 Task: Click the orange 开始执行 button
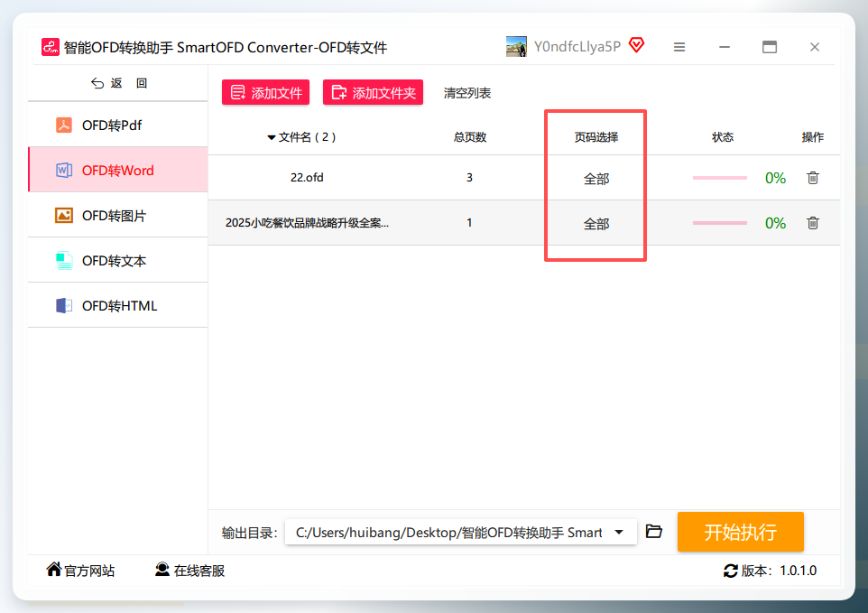tap(740, 532)
